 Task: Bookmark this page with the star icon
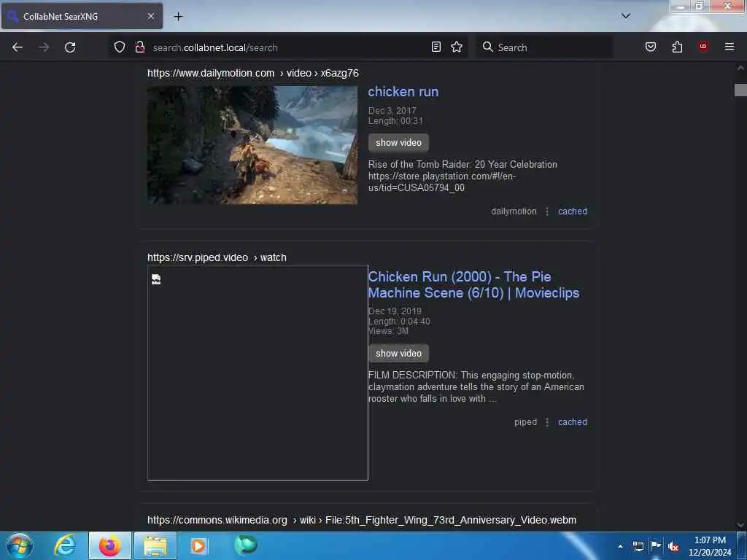(x=457, y=47)
